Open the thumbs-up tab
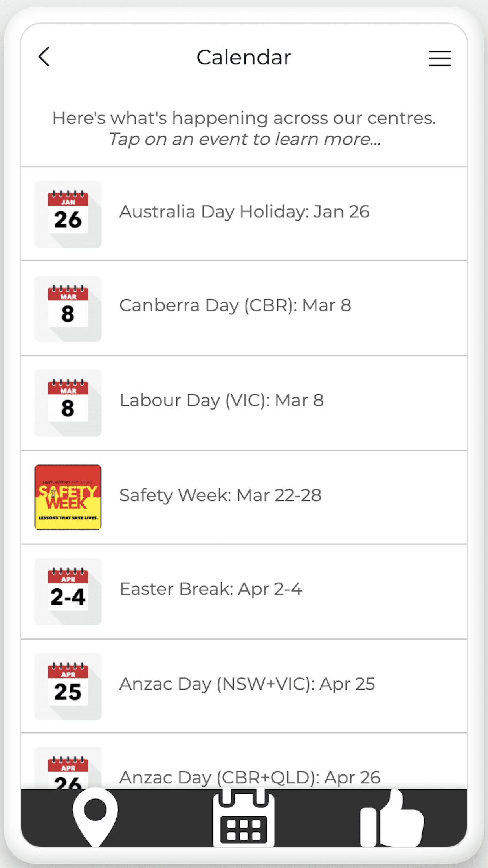 pos(392,818)
